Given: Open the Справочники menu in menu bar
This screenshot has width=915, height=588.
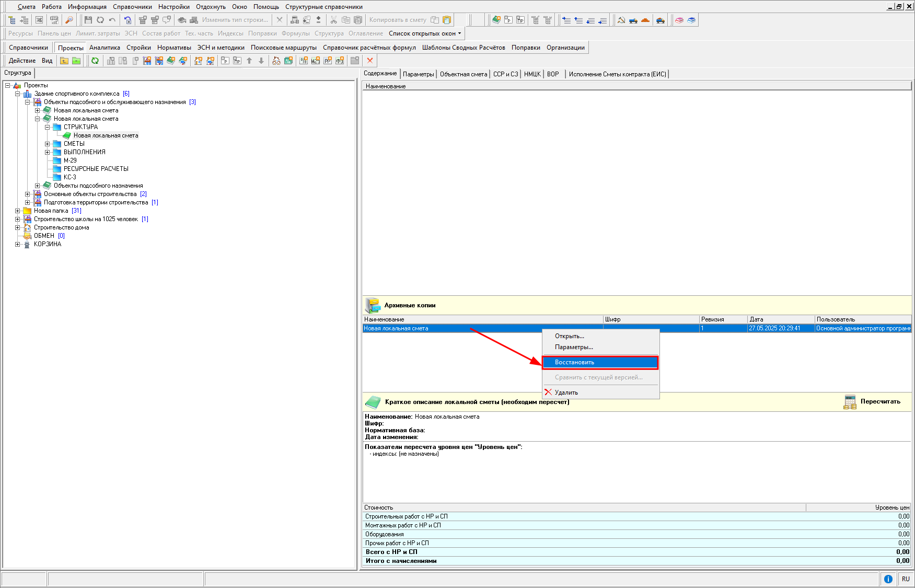Looking at the screenshot, I should (132, 7).
